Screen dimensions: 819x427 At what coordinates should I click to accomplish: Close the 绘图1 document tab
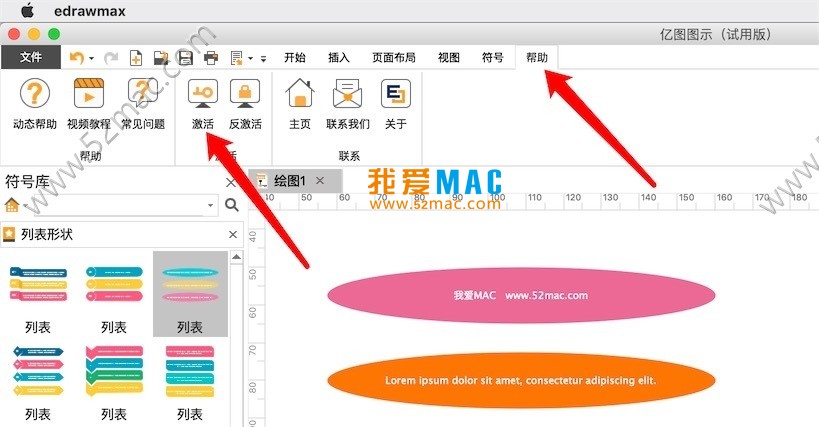tap(320, 181)
